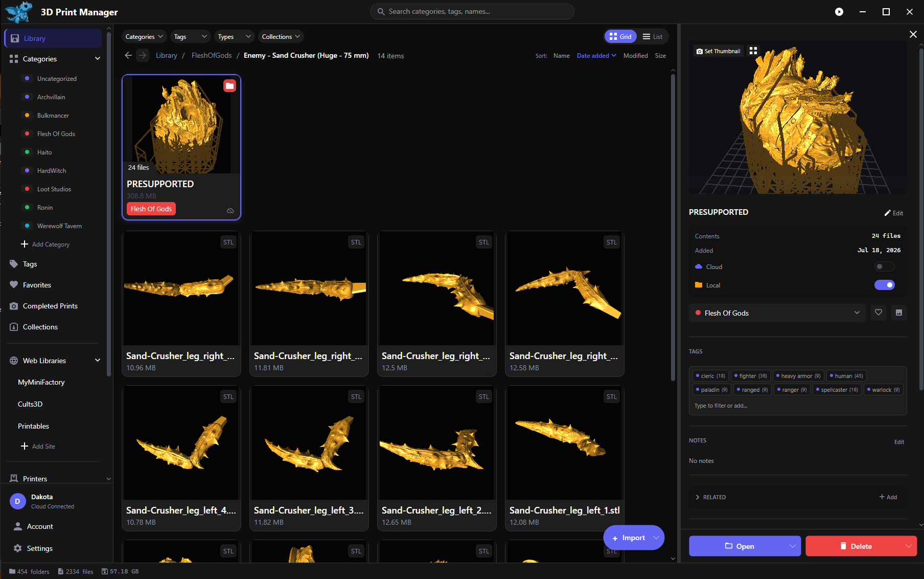The height and width of the screenshot is (579, 924).
Task: Toggle the Local switch off
Action: pyautogui.click(x=884, y=285)
